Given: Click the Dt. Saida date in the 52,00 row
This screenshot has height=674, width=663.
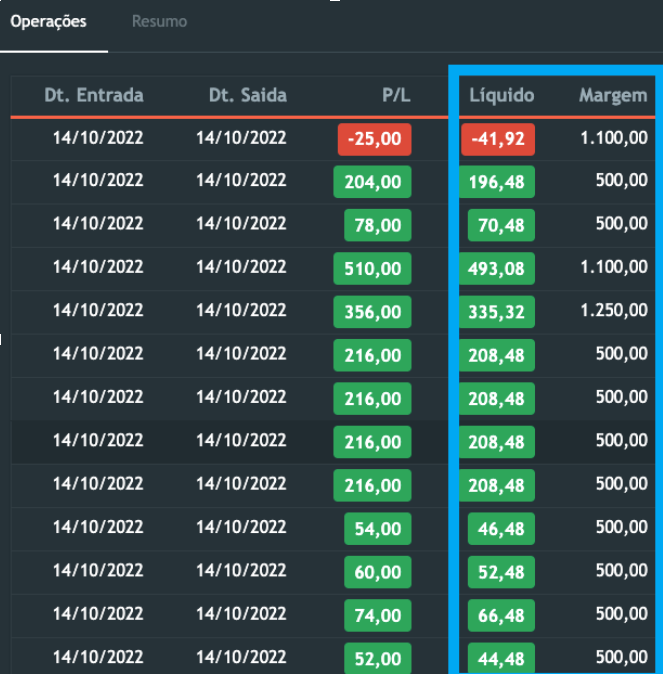Looking at the screenshot, I should (x=241, y=657).
